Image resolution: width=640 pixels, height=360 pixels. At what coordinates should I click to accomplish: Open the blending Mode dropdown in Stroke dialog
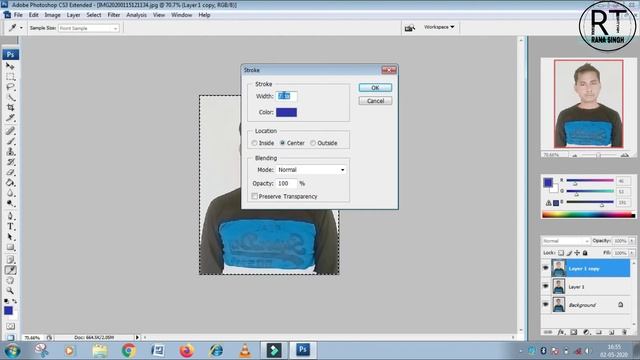(311, 170)
